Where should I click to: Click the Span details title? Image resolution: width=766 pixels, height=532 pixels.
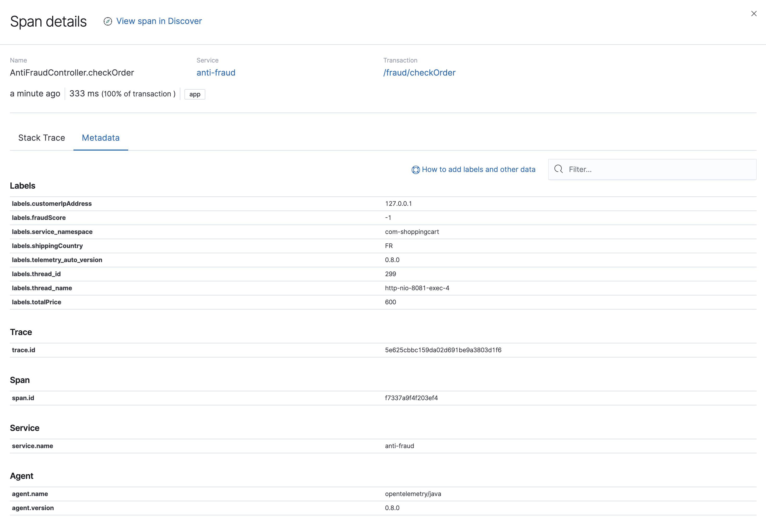(48, 22)
